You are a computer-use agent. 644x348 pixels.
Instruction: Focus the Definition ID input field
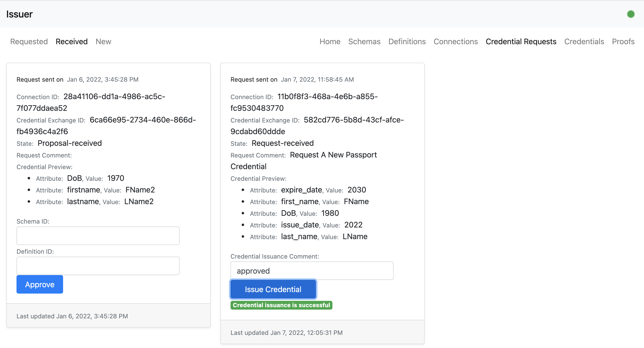[98, 266]
